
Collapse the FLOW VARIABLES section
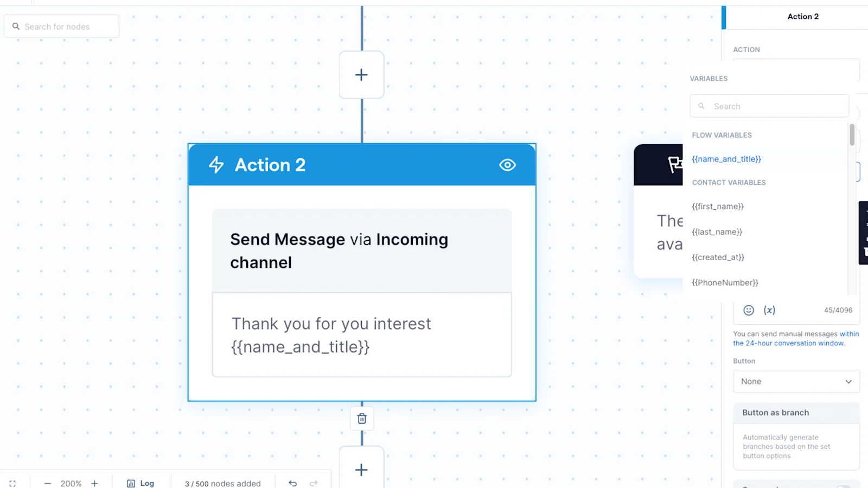click(722, 135)
